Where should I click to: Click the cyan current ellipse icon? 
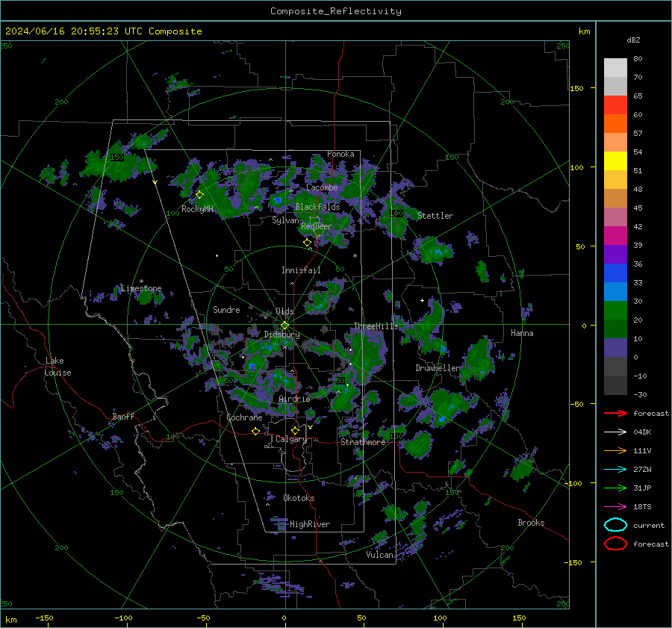(x=615, y=525)
